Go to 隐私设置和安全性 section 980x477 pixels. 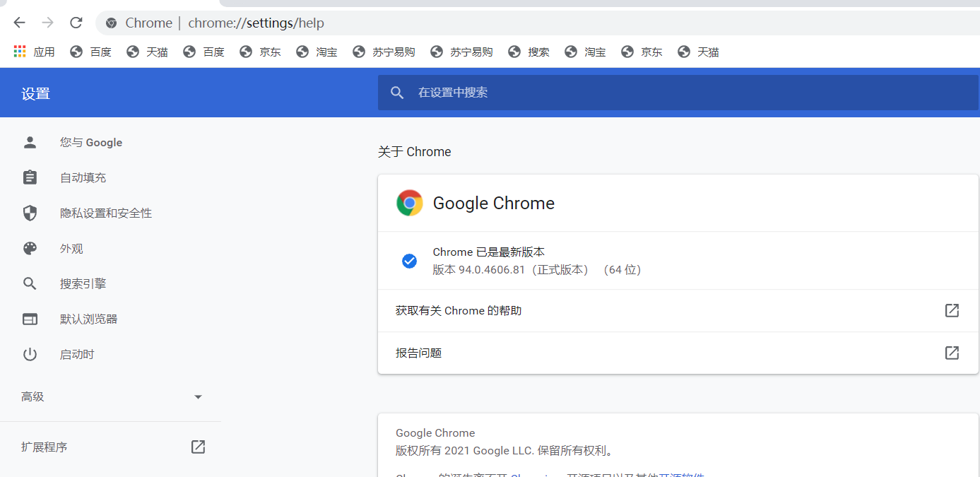coord(105,213)
